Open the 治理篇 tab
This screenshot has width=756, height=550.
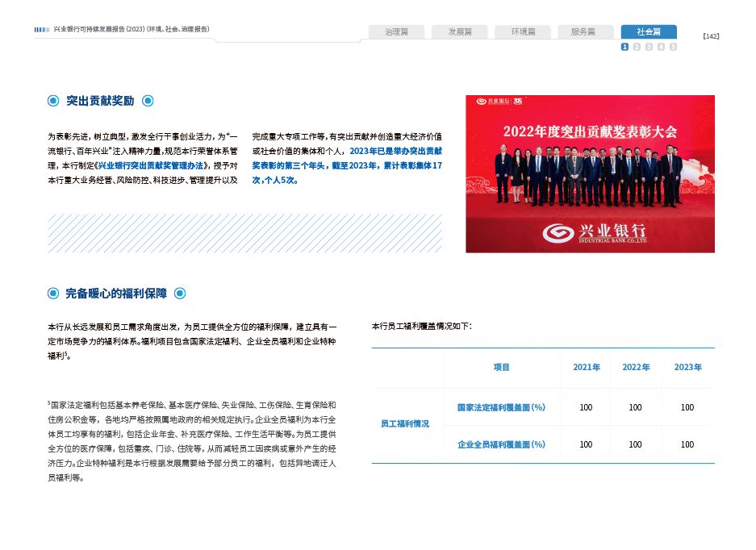click(x=398, y=32)
